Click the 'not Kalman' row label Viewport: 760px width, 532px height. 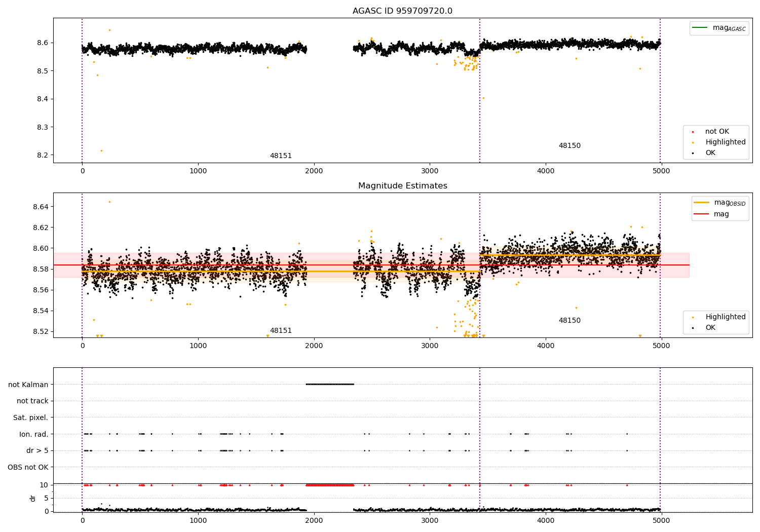click(28, 385)
